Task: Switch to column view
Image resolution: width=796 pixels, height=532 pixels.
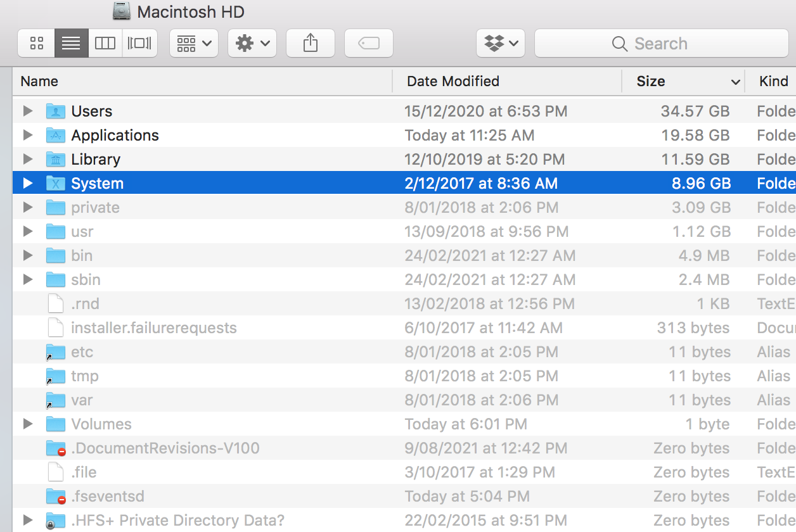Action: point(105,44)
